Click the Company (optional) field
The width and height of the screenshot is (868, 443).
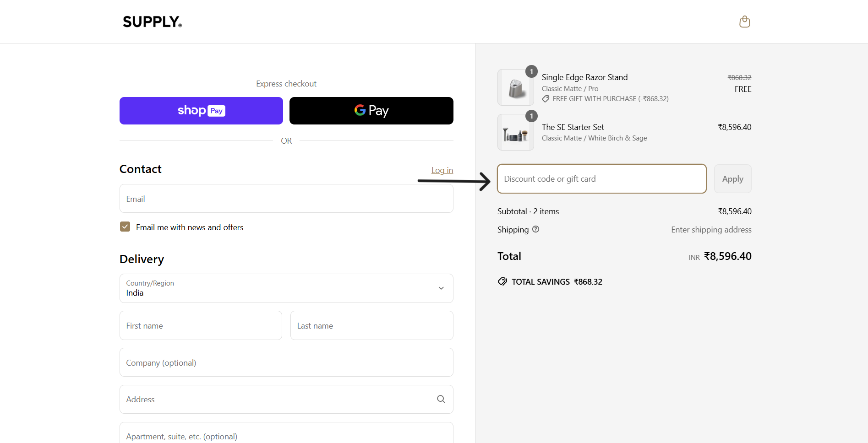click(286, 362)
